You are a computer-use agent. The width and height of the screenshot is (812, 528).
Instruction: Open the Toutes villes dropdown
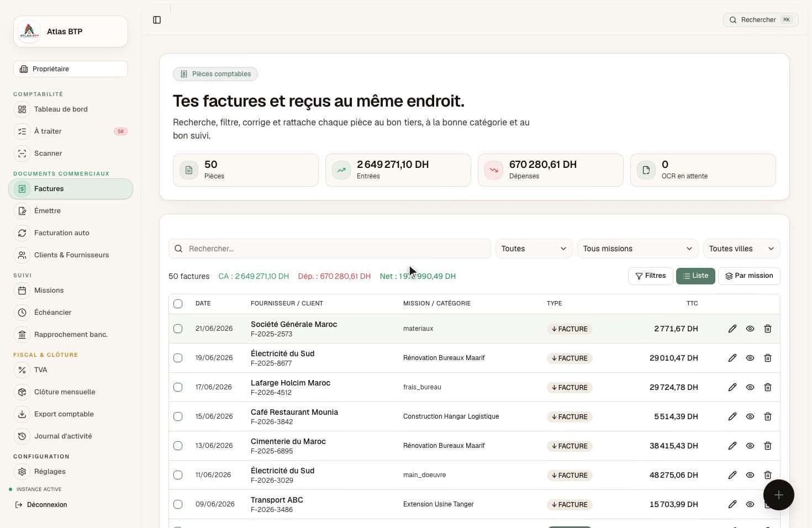(x=742, y=249)
